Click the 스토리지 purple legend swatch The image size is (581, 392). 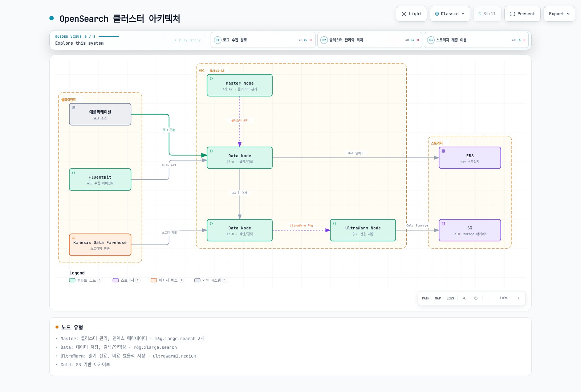pyautogui.click(x=116, y=280)
